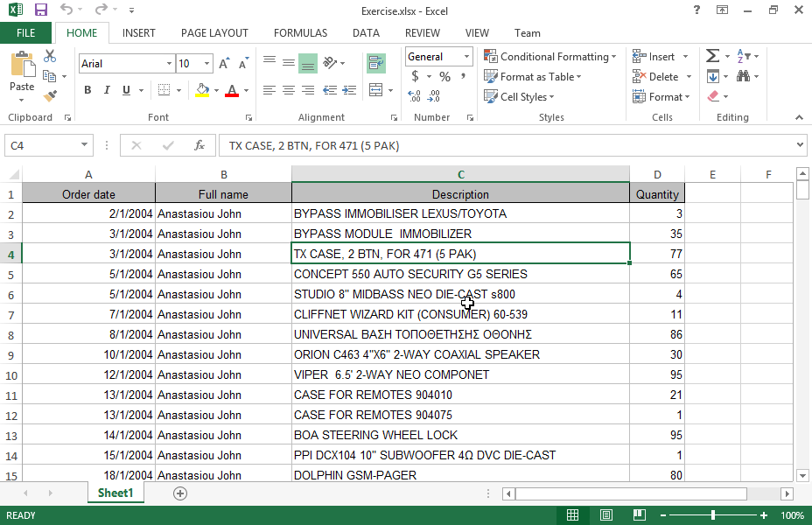Switch to the INSERT tab
The height and width of the screenshot is (525, 812).
(x=139, y=33)
